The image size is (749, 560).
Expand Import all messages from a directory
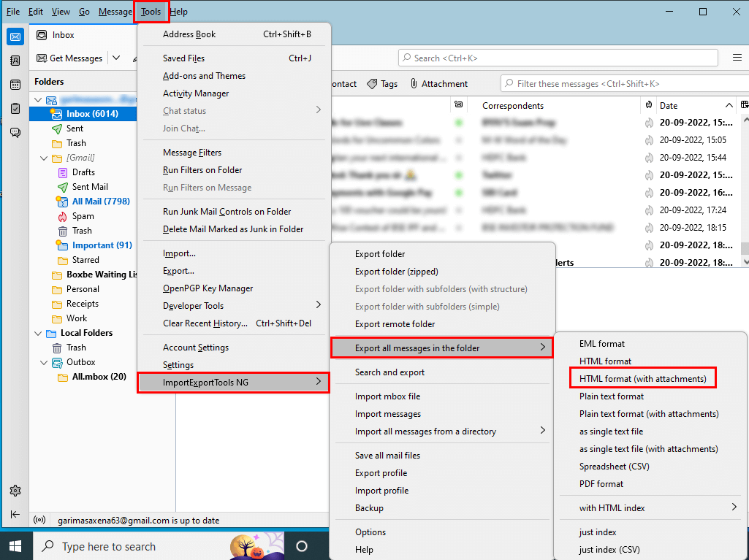[x=442, y=431]
